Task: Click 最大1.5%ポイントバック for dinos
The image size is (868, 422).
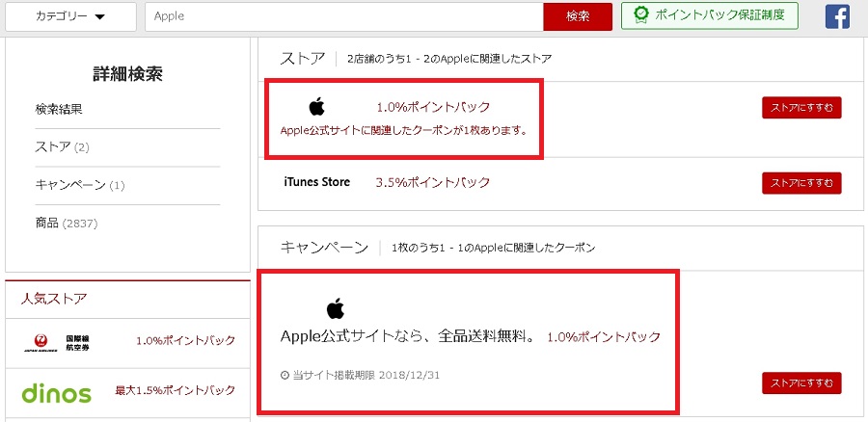Action: (x=175, y=390)
